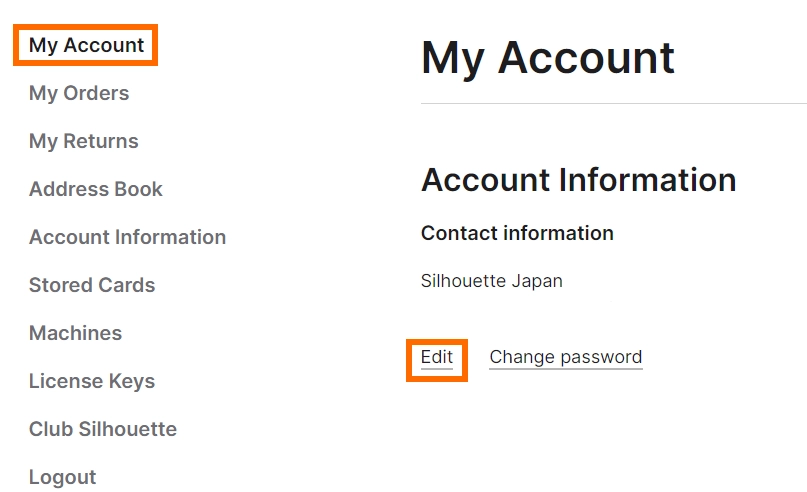Image resolution: width=807 pixels, height=492 pixels.
Task: Select Address Book in the sidebar
Action: click(96, 189)
